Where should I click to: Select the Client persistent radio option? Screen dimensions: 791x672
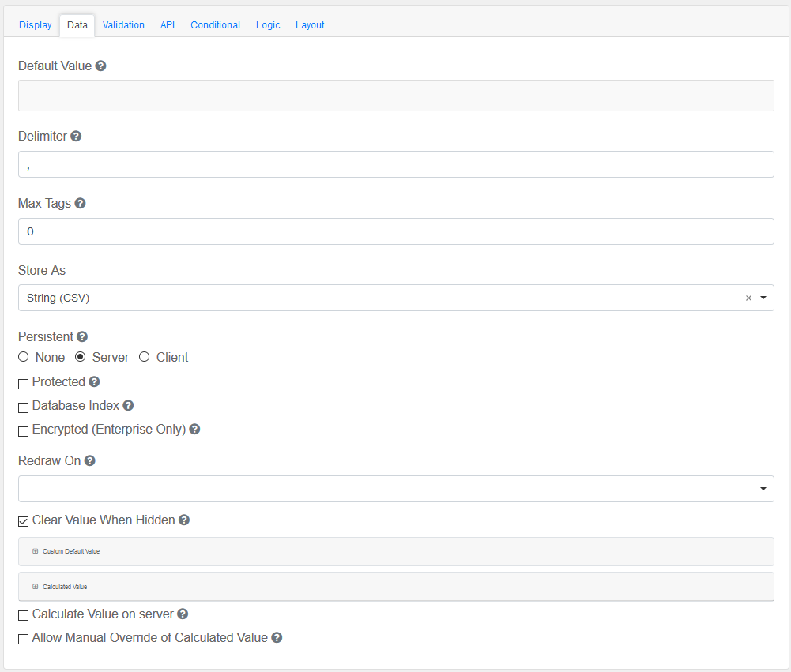click(144, 357)
